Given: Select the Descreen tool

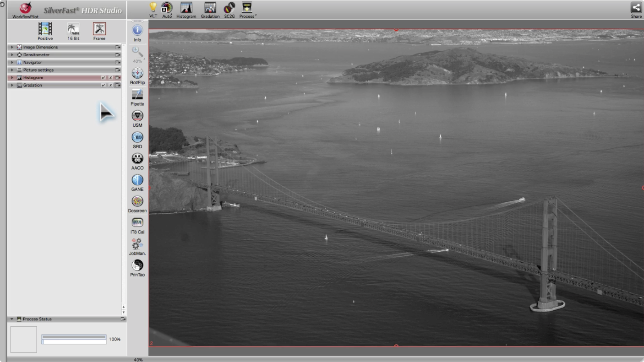Looking at the screenshot, I should pyautogui.click(x=137, y=201).
